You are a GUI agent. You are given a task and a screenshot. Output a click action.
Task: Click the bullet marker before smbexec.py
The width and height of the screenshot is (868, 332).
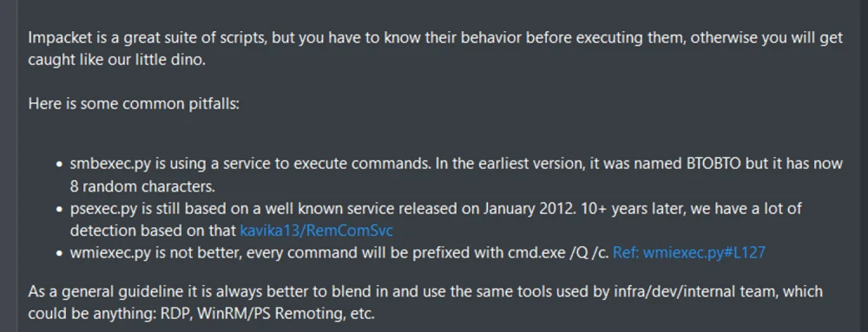[61, 165]
